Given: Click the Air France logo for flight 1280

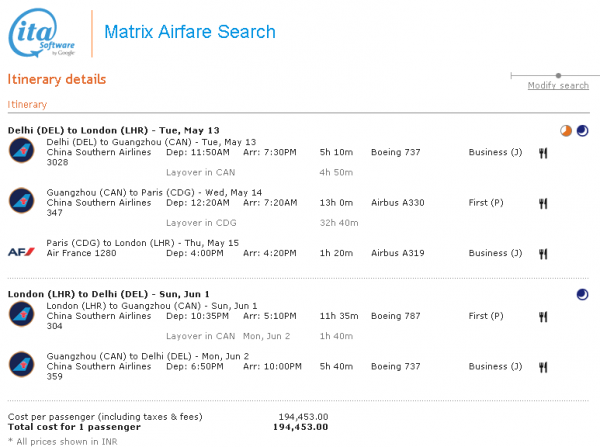Looking at the screenshot, I should click(x=21, y=252).
